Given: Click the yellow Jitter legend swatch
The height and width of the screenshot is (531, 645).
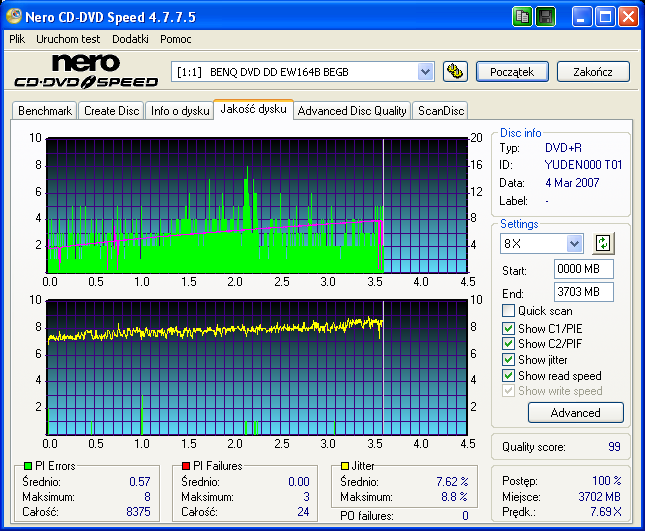Looking at the screenshot, I should [345, 466].
